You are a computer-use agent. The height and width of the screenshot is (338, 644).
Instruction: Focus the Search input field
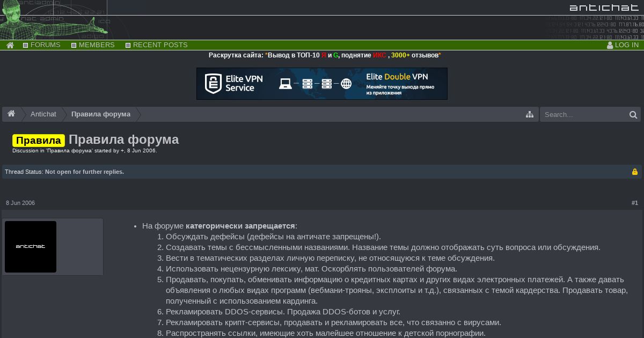tap(583, 114)
